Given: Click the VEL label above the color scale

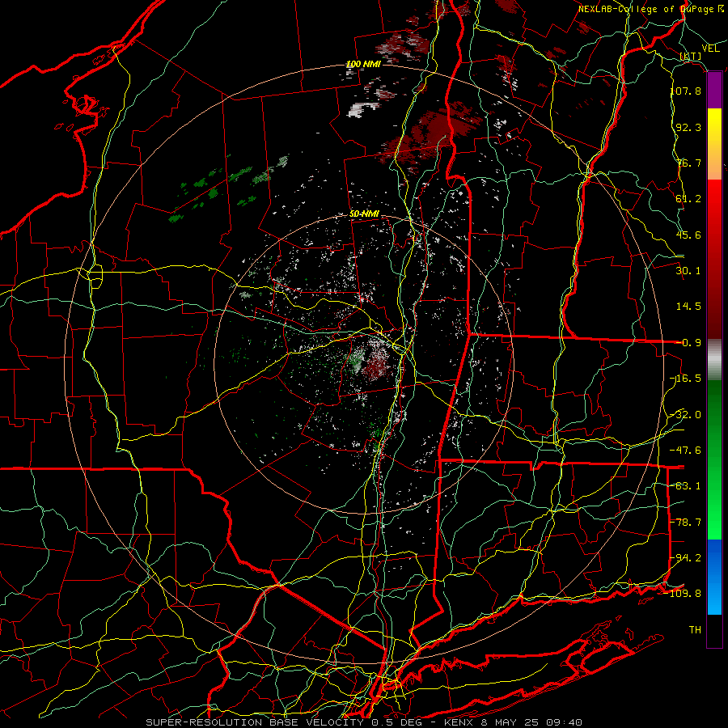Looking at the screenshot, I should tap(710, 49).
